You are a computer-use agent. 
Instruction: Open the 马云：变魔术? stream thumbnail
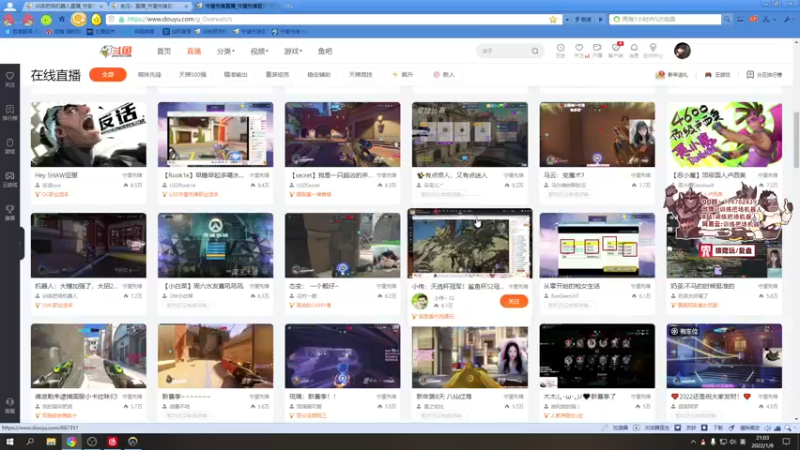point(597,134)
